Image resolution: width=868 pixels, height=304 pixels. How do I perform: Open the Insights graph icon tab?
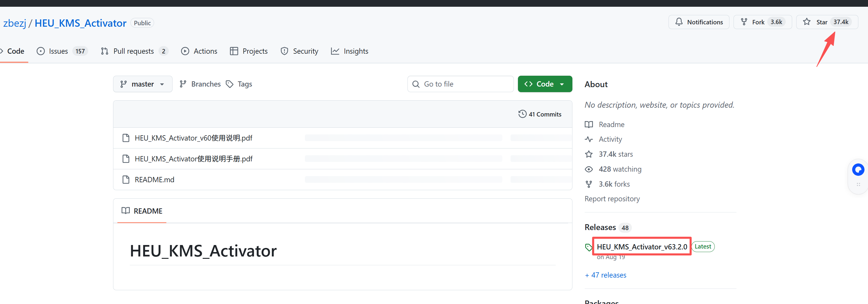click(335, 51)
